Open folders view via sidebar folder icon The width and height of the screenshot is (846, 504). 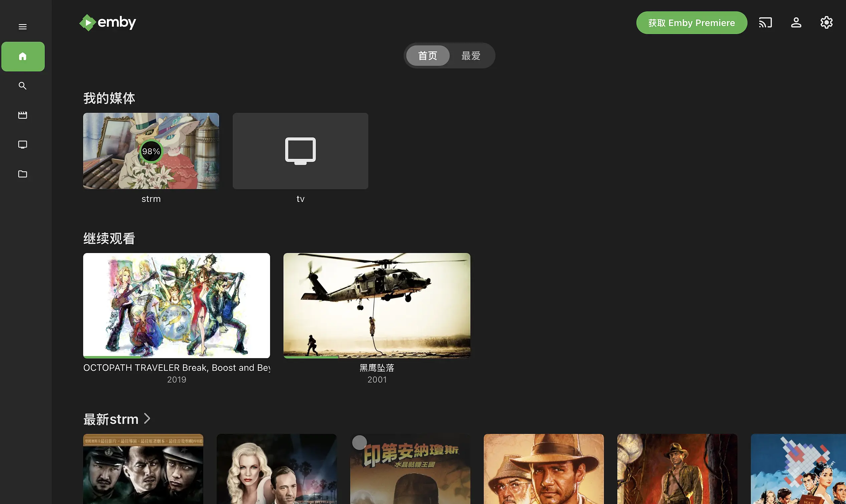coord(22,174)
